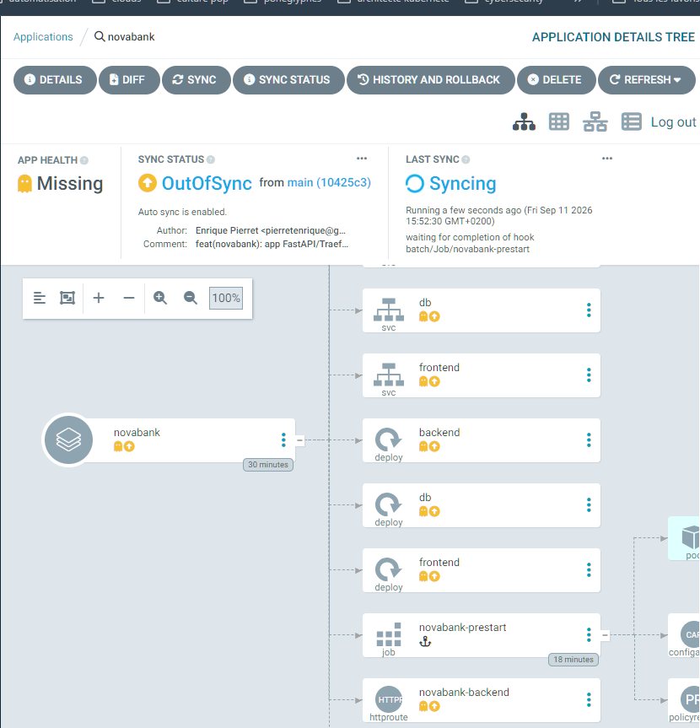Open the frontend svc kebab menu
This screenshot has height=728, width=700.
click(x=589, y=375)
